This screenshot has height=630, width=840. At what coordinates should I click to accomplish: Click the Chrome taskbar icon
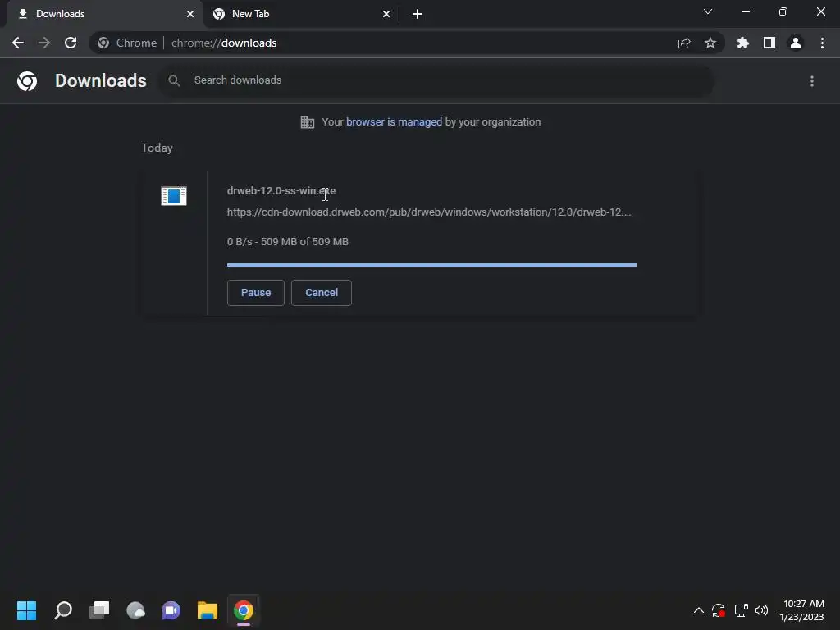tap(244, 610)
